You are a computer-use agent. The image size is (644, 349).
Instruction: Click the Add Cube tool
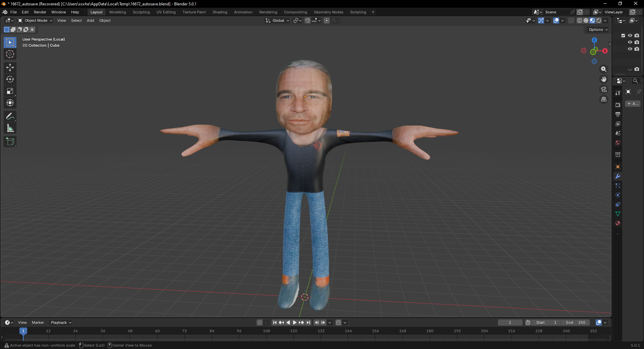(10, 142)
